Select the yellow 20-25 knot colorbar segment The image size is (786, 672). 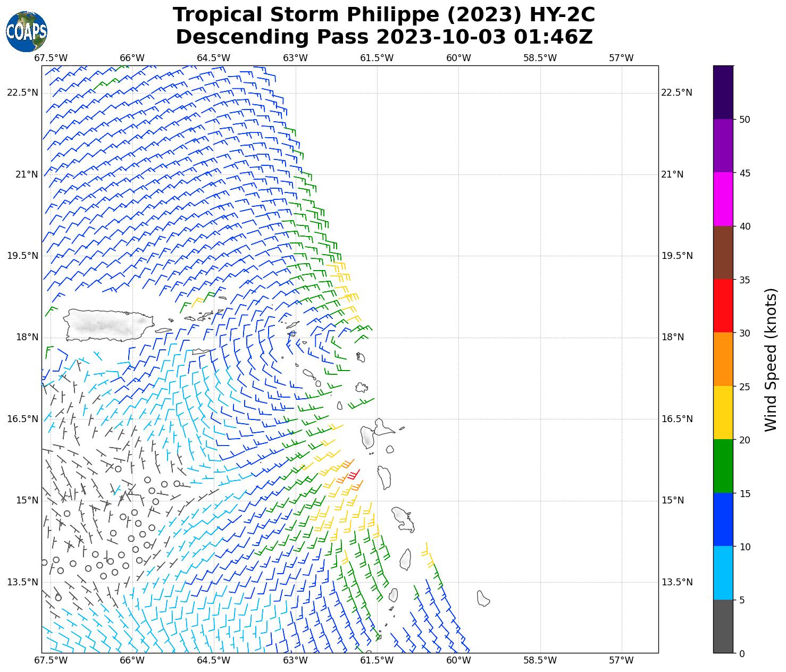coord(723,413)
